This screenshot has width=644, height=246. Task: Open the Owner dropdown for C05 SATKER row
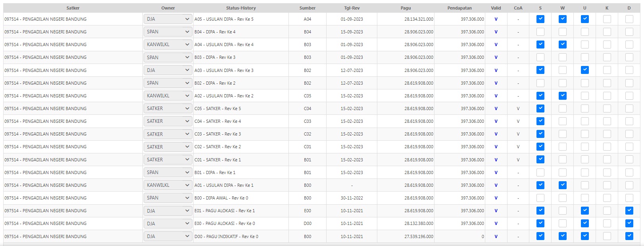pyautogui.click(x=168, y=108)
